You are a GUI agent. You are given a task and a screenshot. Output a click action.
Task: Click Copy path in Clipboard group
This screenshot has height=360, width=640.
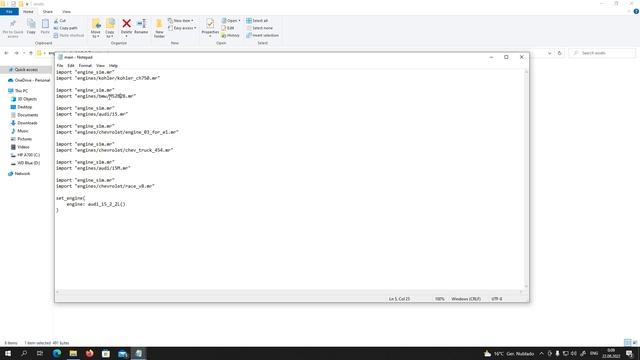coord(65,28)
